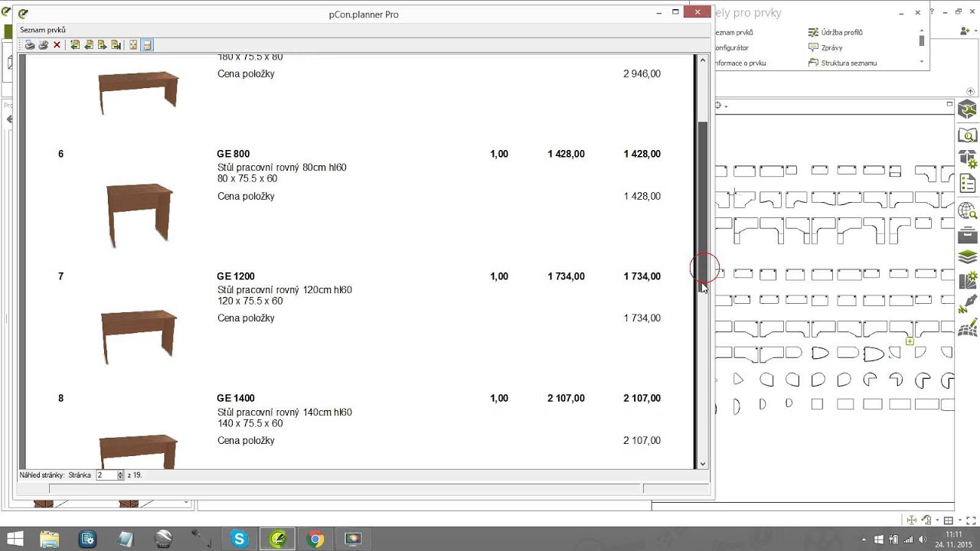980x551 pixels.
Task: Toggle page-width view icon
Action: 147,45
